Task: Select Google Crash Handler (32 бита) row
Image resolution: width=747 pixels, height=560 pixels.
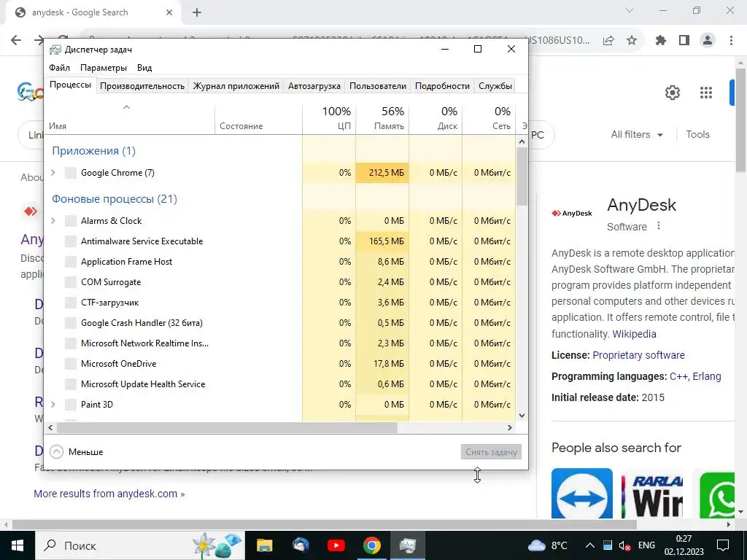Action: pos(281,323)
